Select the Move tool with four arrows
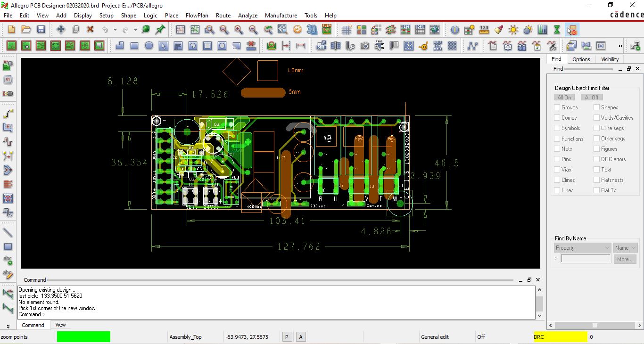The width and height of the screenshot is (644, 344). pos(61,30)
